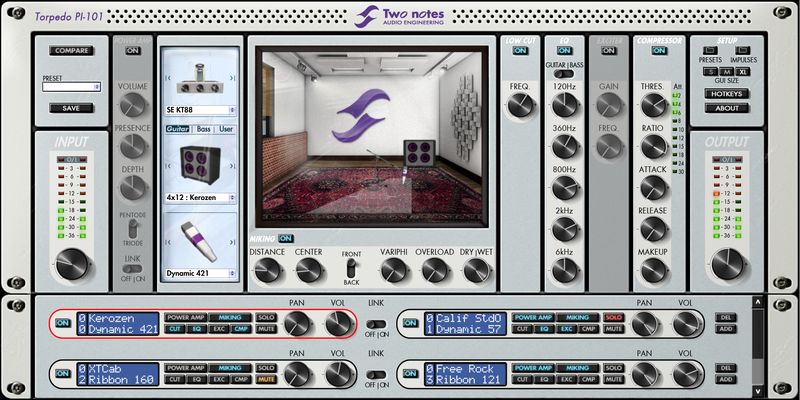Switch to the Bass cabinet tab
Screen dimensions: 800x400
coord(203,129)
